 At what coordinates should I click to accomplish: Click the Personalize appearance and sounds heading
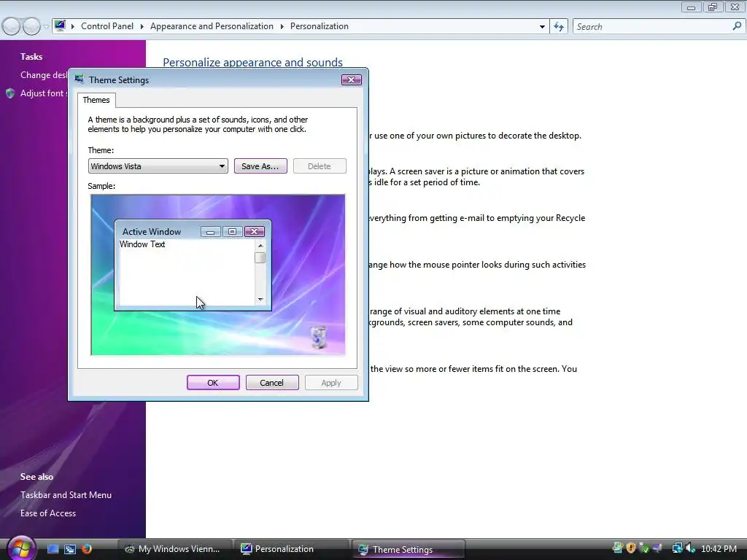(252, 63)
